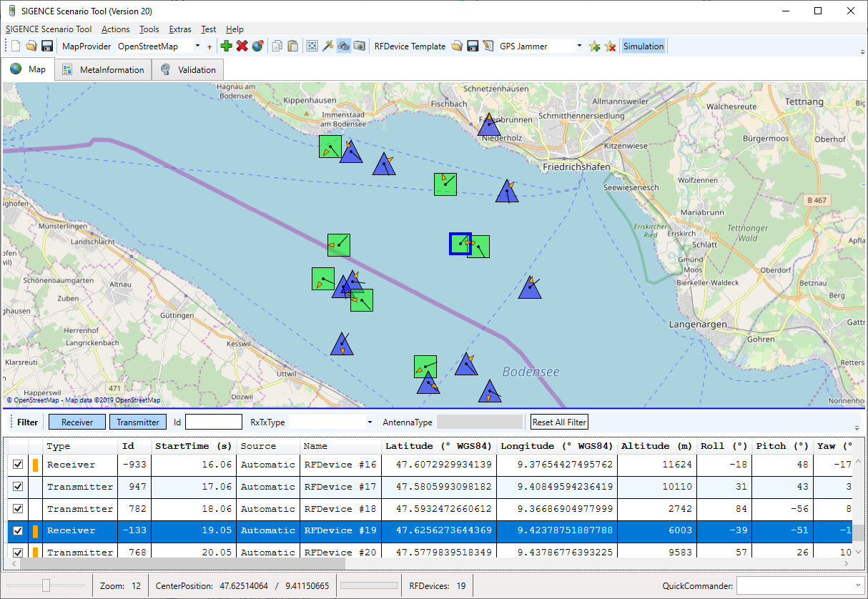Screen dimensions: 868x599
Task: Toggle the highlighted cloud toolbar icon
Action: point(343,46)
